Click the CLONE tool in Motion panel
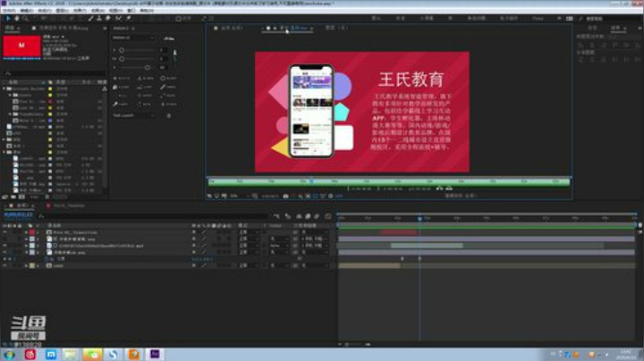This screenshot has height=361, width=644. pyautogui.click(x=122, y=87)
